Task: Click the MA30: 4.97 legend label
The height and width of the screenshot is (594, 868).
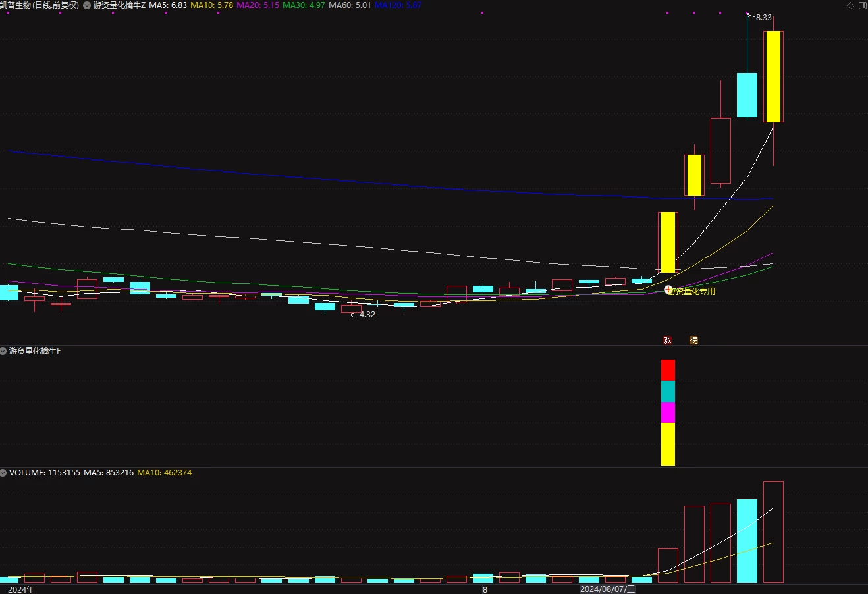Action: click(304, 5)
